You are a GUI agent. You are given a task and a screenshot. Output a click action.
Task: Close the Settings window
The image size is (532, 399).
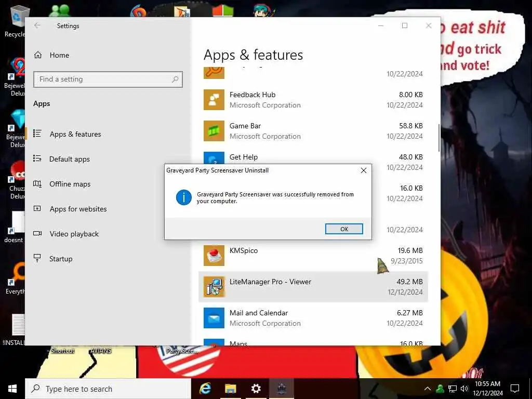coord(429,25)
